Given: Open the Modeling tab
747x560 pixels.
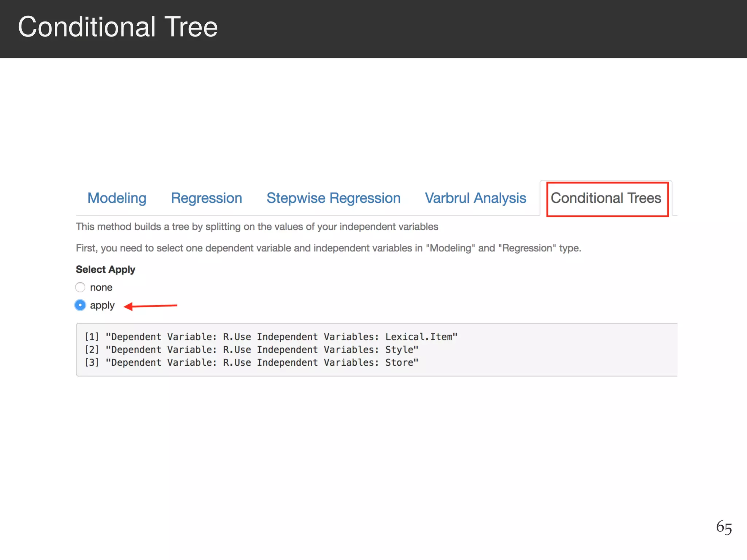Looking at the screenshot, I should 117,198.
